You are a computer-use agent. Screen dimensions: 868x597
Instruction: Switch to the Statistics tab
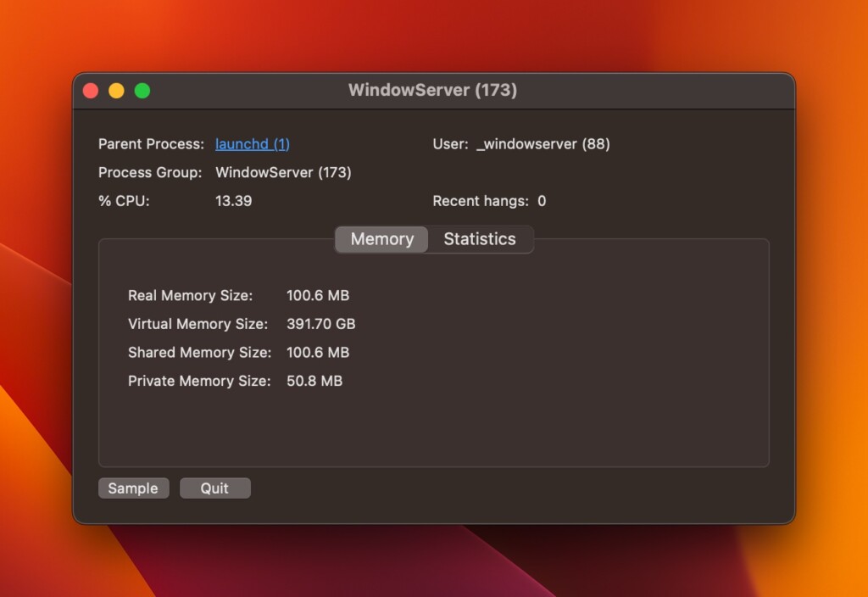click(479, 239)
